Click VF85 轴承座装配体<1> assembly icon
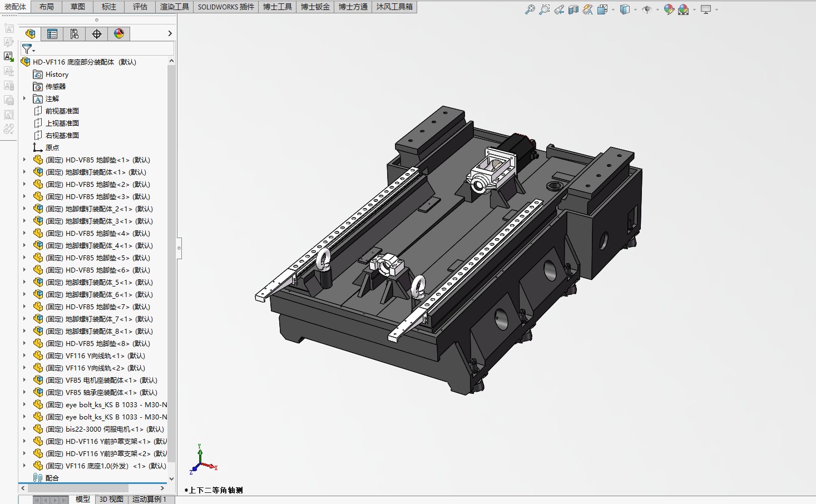The height and width of the screenshot is (504, 816). pyautogui.click(x=38, y=392)
